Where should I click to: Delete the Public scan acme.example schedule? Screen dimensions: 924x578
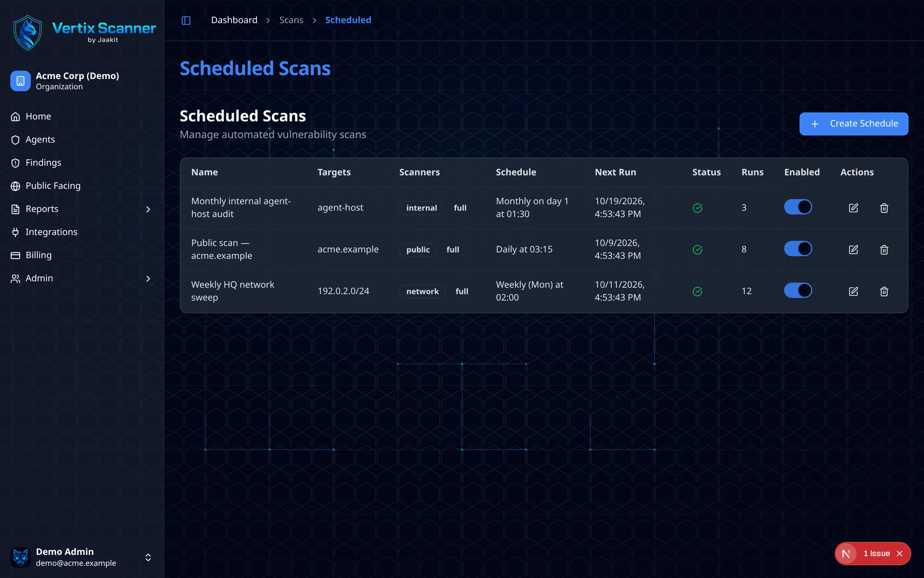(x=884, y=250)
